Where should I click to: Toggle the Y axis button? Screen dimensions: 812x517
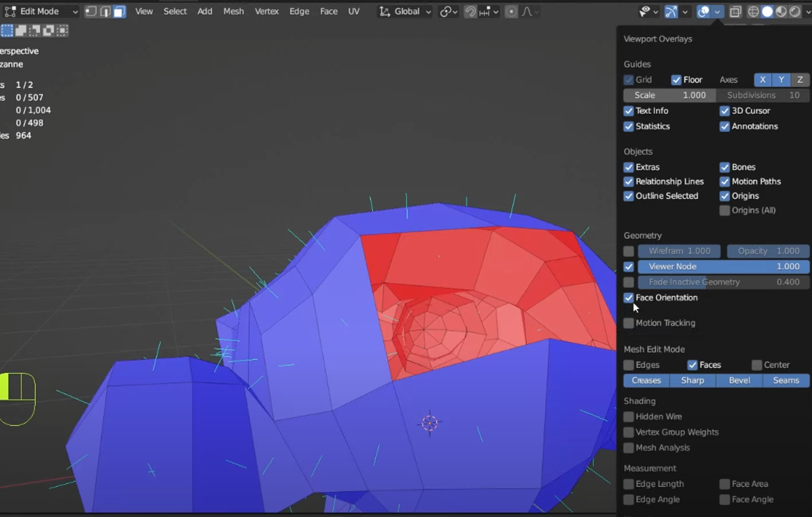click(x=782, y=80)
